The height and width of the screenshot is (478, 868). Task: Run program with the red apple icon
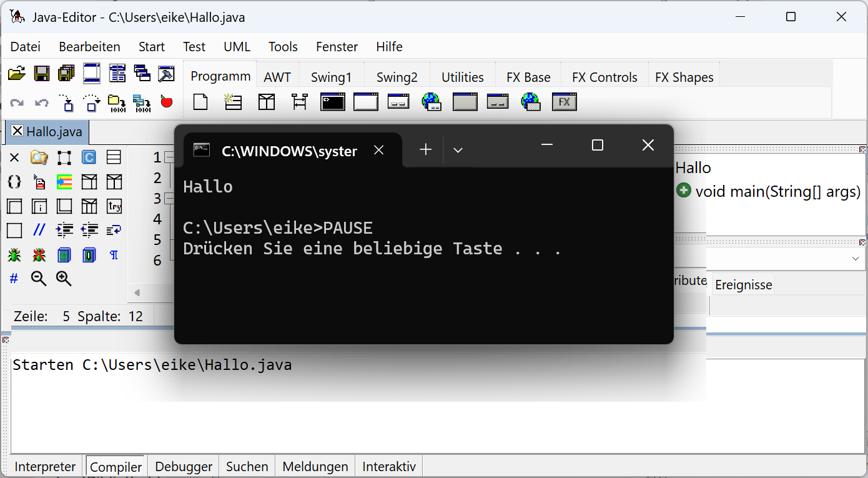167,101
